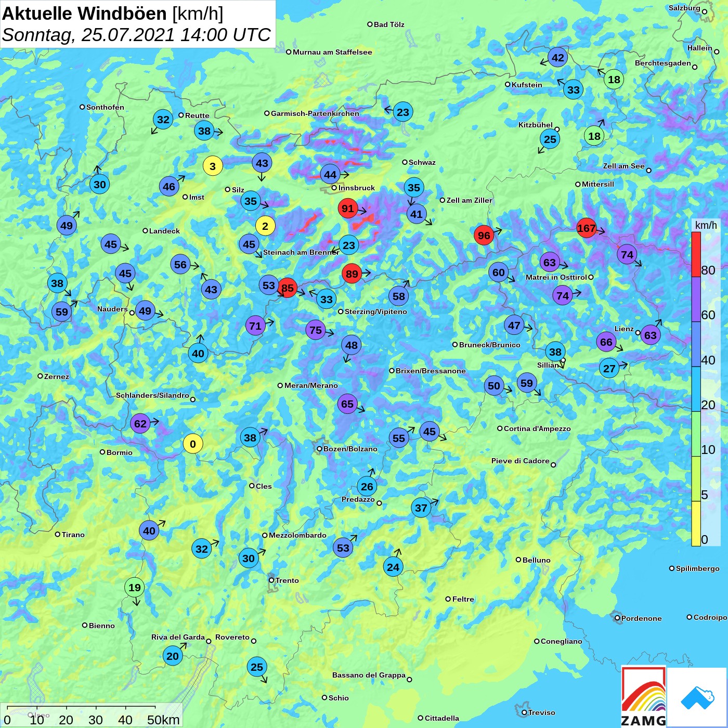This screenshot has width=728, height=728.
Task: Click the blue cloud logo
Action: 697,697
